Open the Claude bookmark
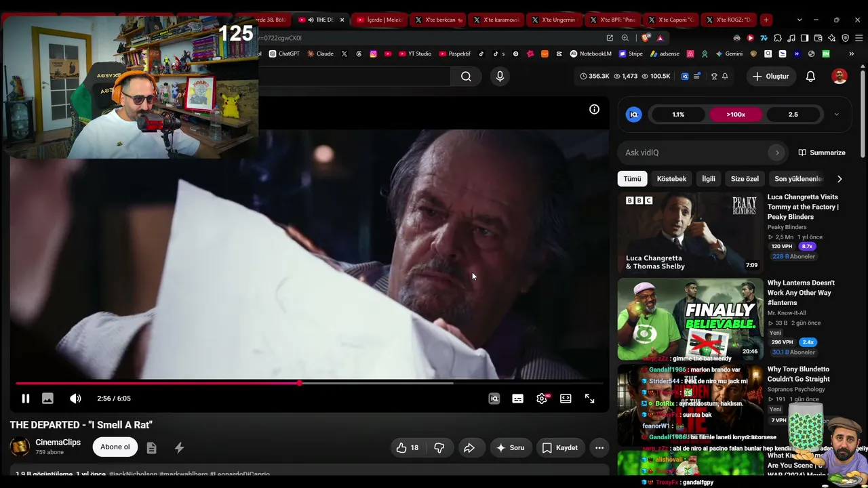868x488 pixels. click(320, 54)
